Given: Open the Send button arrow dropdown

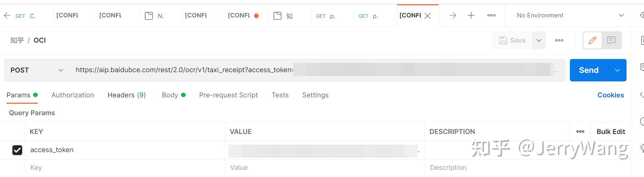Looking at the screenshot, I should point(617,70).
